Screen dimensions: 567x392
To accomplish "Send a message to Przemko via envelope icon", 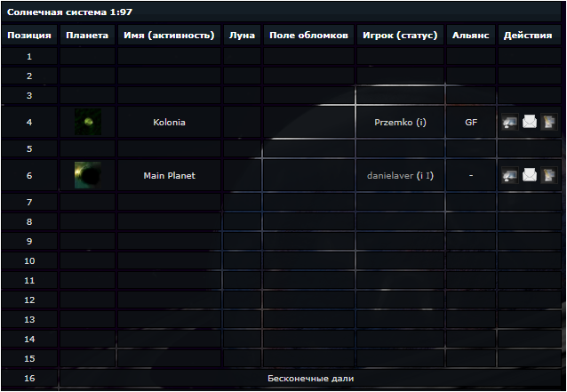I will tap(530, 122).
